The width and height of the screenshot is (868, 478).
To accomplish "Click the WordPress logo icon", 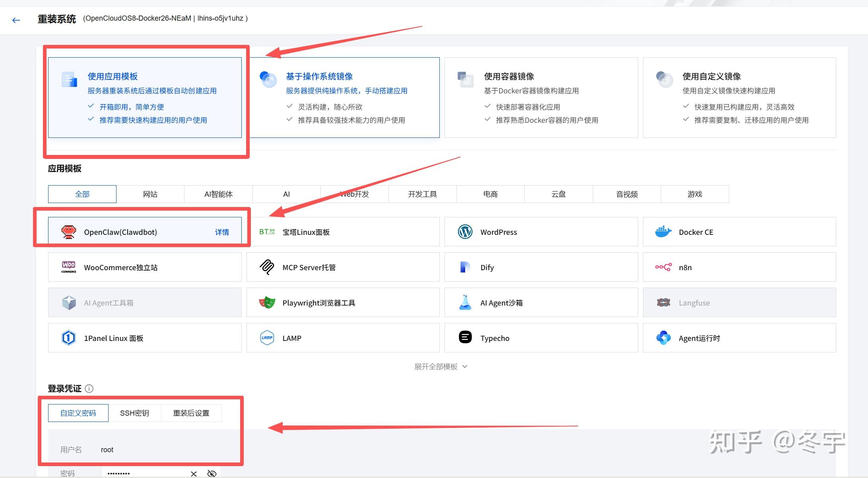I will tap(465, 232).
